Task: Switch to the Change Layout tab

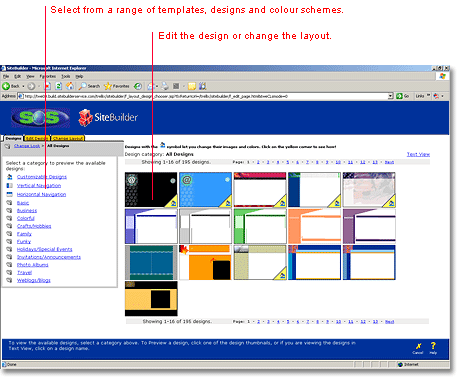Action: pos(68,138)
